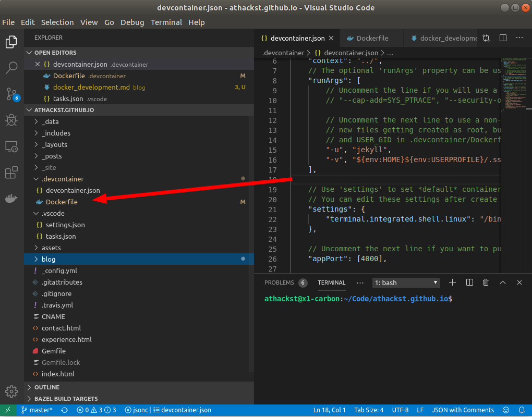Viewport: 532px width, 417px height.
Task: Open the Edit menu
Action: pyautogui.click(x=28, y=22)
